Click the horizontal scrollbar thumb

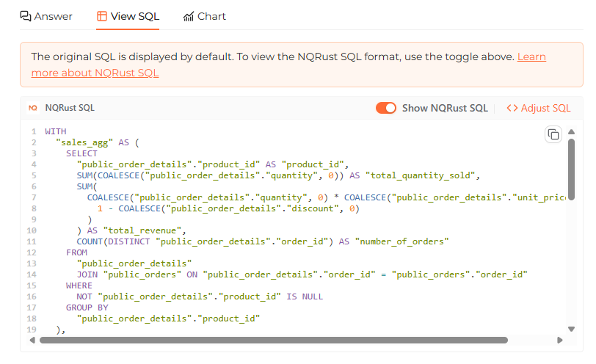[274, 340]
